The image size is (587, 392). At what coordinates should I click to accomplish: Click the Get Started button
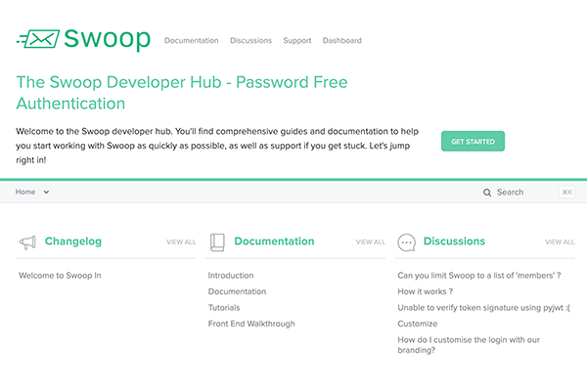[473, 141]
